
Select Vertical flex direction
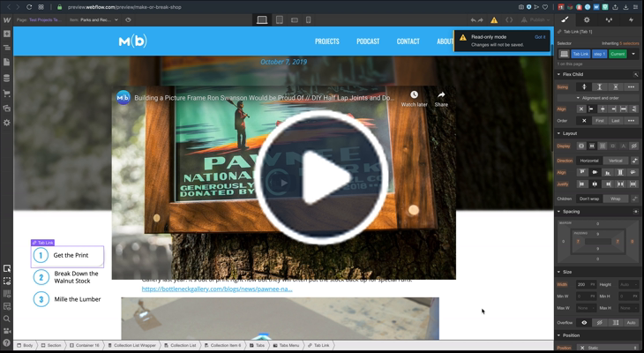pos(614,161)
